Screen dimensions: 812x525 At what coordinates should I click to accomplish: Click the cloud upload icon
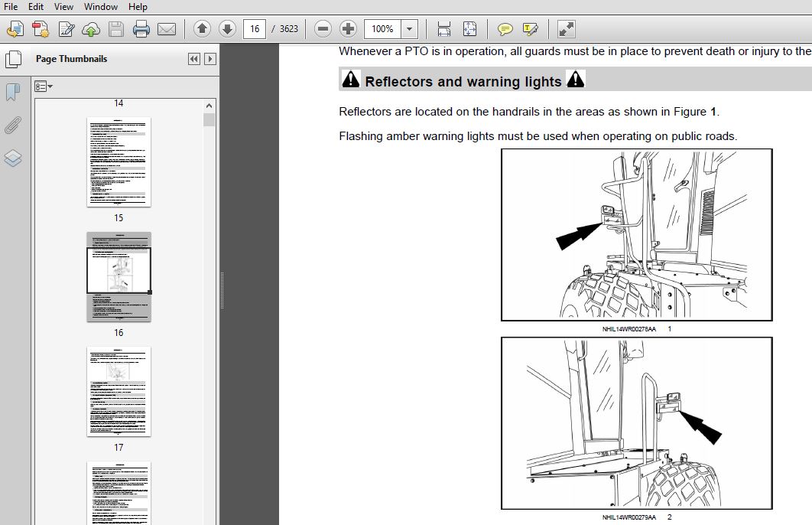click(x=91, y=29)
